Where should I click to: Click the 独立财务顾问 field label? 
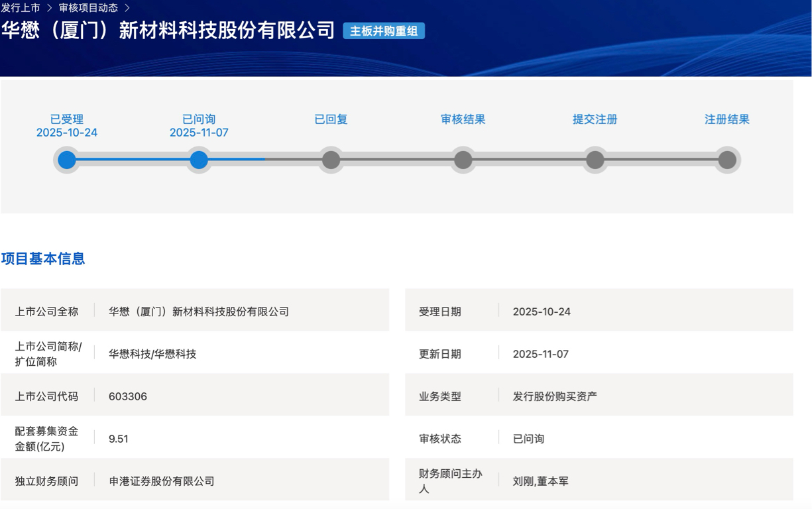[x=46, y=481]
